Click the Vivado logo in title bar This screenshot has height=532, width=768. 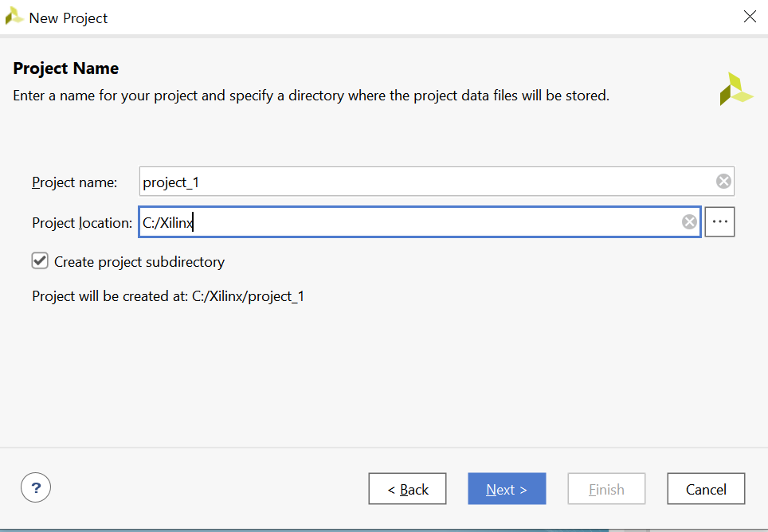pos(14,16)
